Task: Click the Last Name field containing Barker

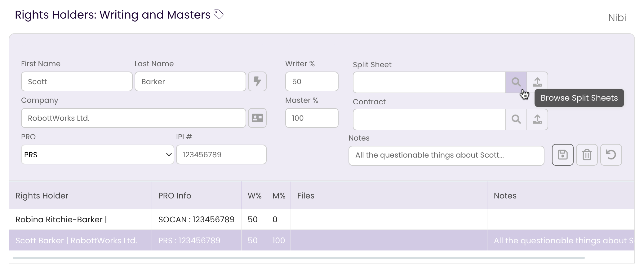Action: coord(190,81)
